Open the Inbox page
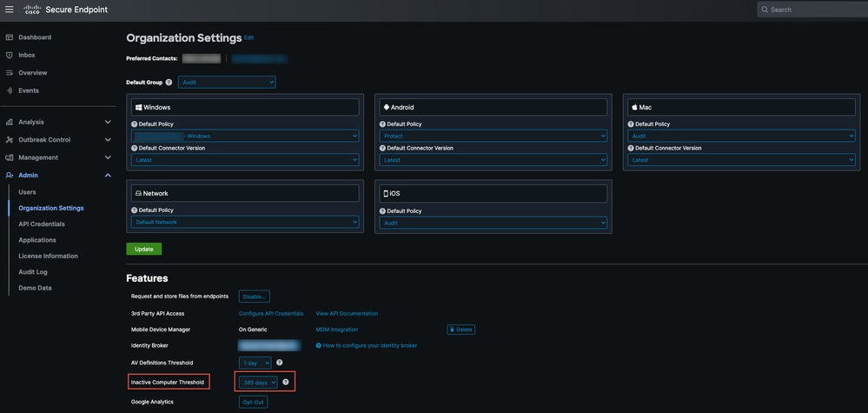This screenshot has width=868, height=413. coord(27,56)
